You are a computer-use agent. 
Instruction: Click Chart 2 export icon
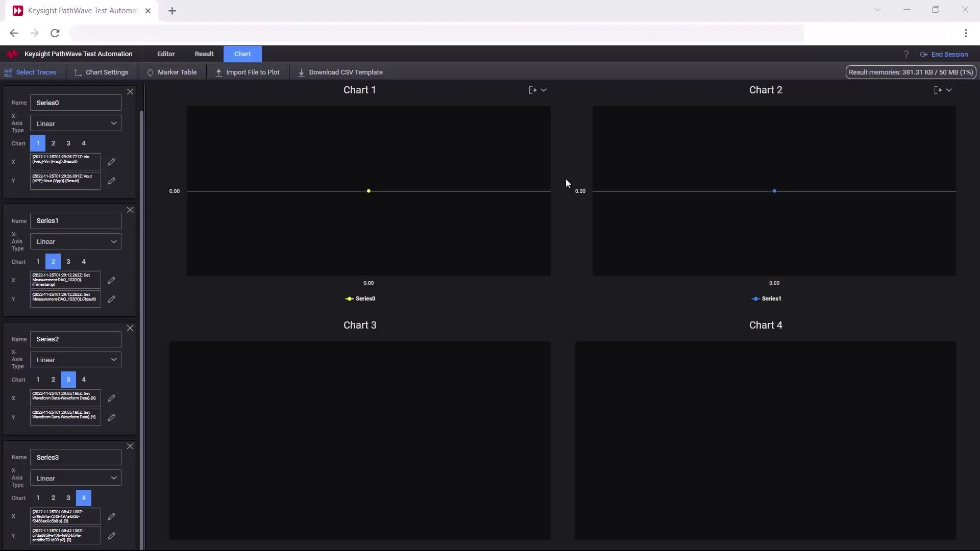pos(938,90)
